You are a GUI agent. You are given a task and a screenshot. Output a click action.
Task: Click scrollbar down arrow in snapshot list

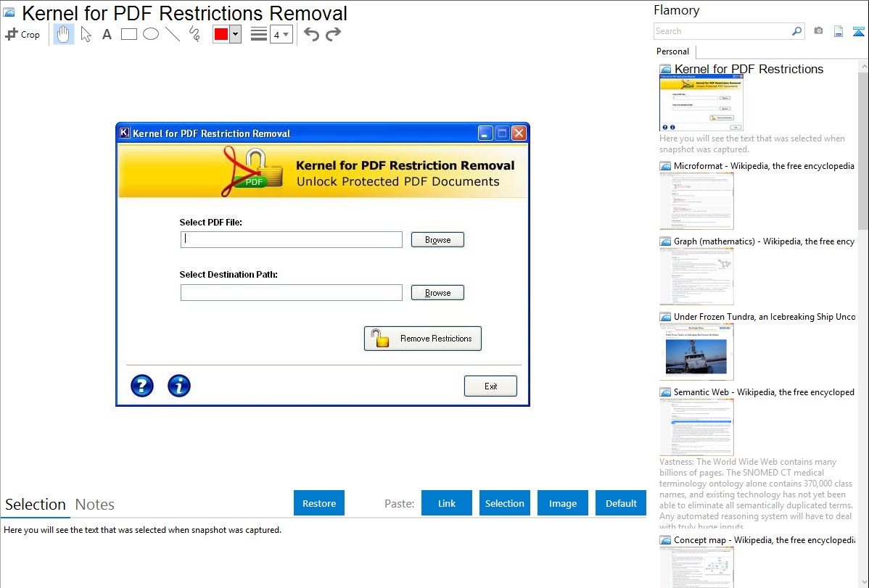tap(863, 582)
